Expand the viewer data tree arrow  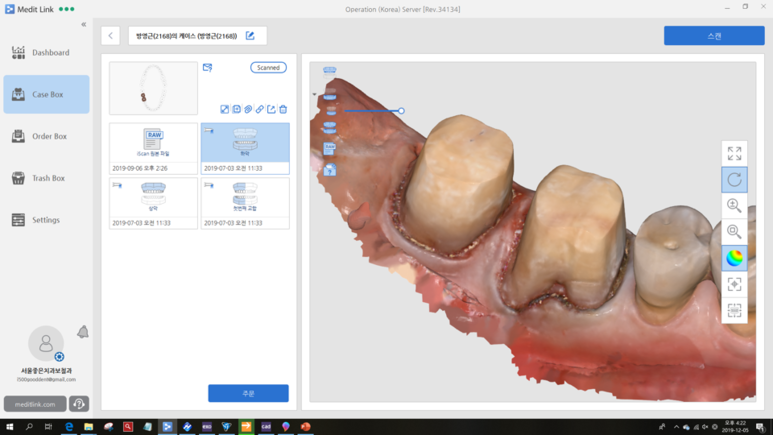pyautogui.click(x=315, y=94)
